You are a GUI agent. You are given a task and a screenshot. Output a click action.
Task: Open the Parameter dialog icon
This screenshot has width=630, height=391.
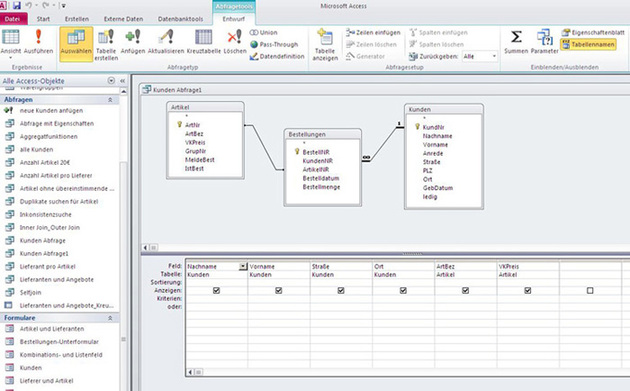[x=544, y=41]
